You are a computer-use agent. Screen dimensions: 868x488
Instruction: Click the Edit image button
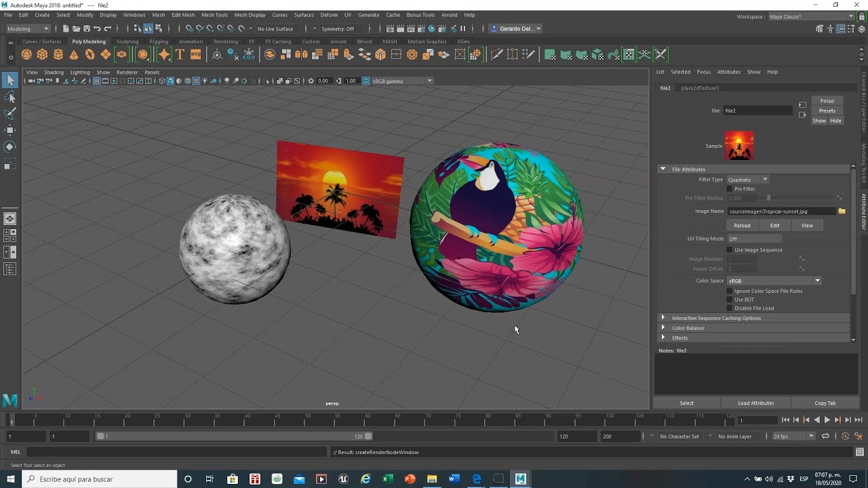click(774, 226)
